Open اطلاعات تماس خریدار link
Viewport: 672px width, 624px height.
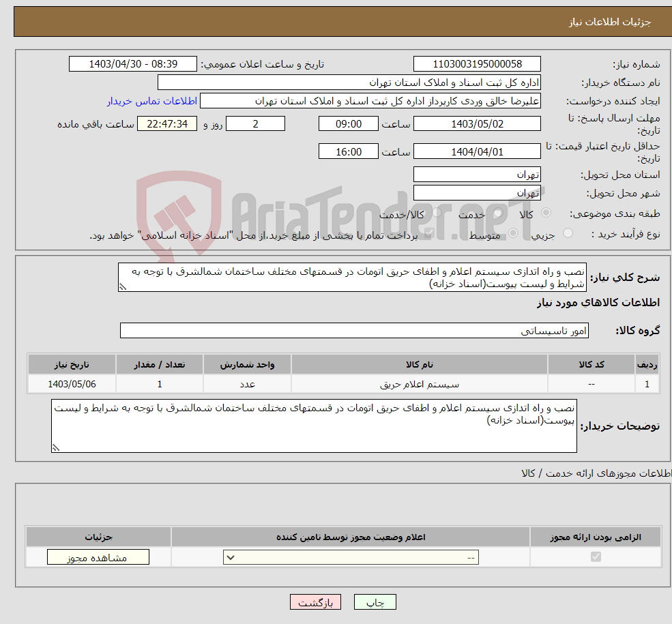(152, 101)
